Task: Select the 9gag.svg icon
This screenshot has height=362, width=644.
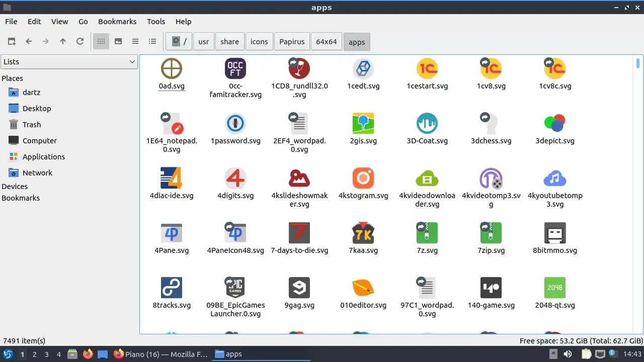Action: coord(299,288)
